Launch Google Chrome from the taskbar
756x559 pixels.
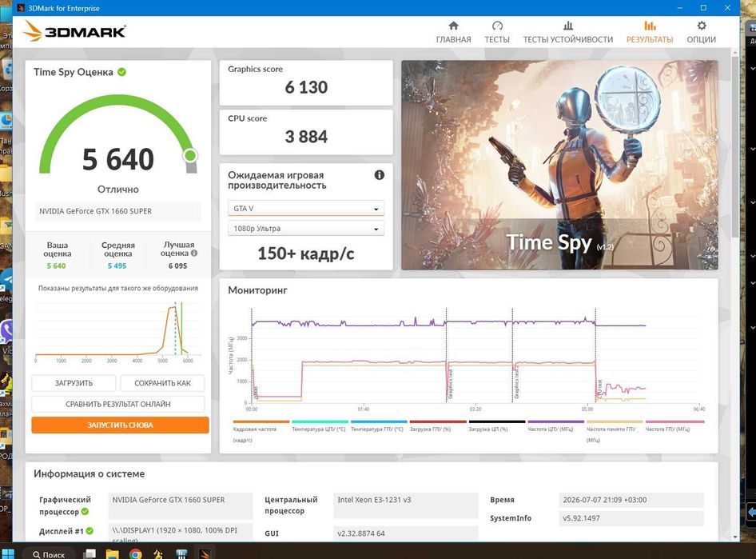tap(136, 553)
